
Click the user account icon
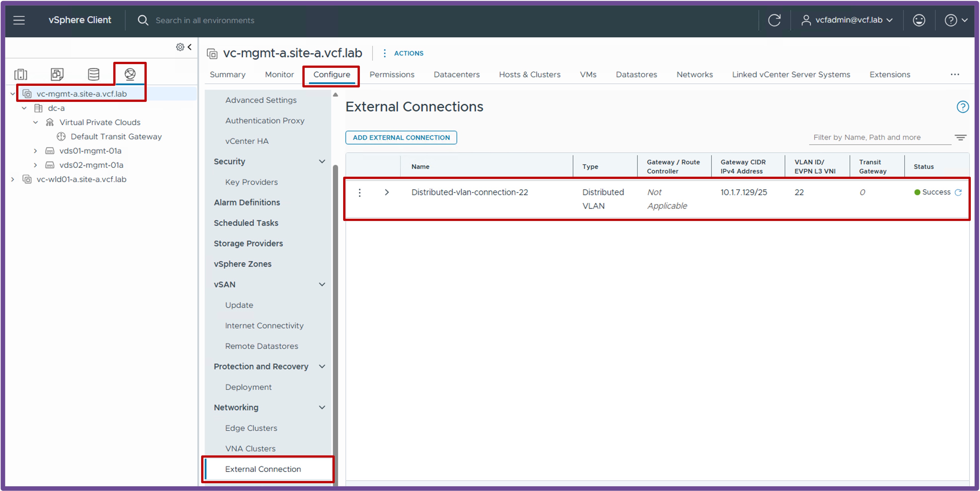point(806,20)
